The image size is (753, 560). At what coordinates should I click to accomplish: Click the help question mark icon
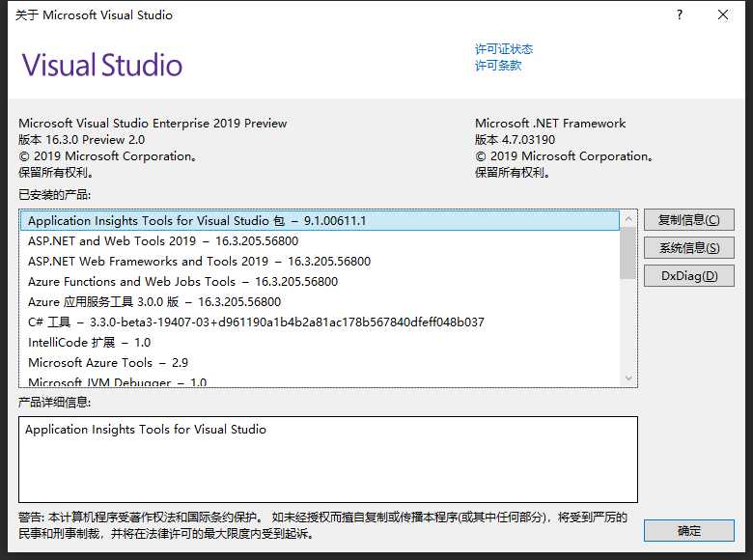click(679, 14)
